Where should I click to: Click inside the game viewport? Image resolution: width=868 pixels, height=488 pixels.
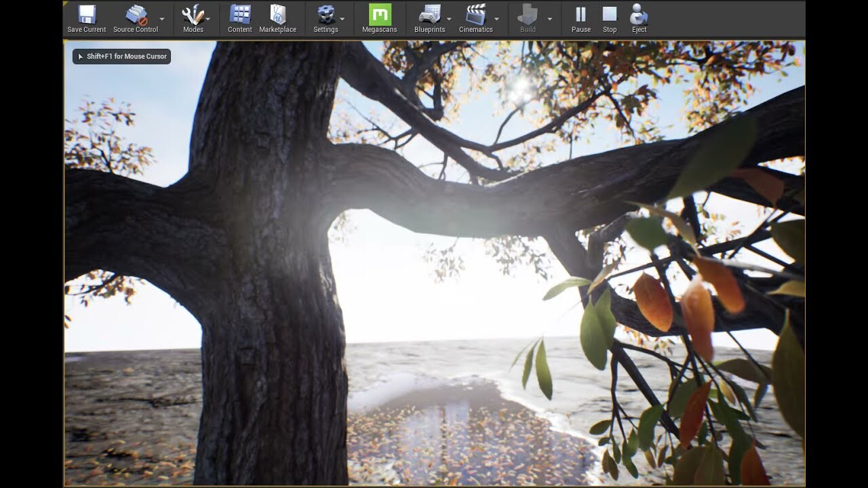click(x=434, y=271)
